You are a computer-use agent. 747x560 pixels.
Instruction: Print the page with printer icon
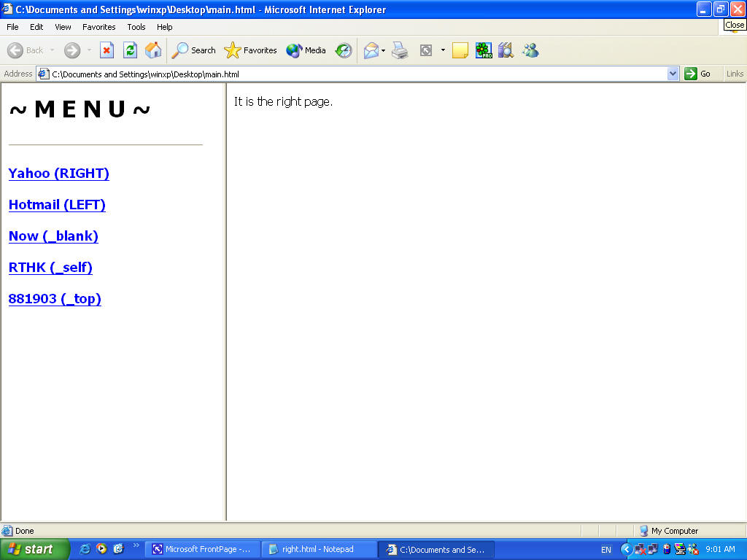(x=400, y=50)
